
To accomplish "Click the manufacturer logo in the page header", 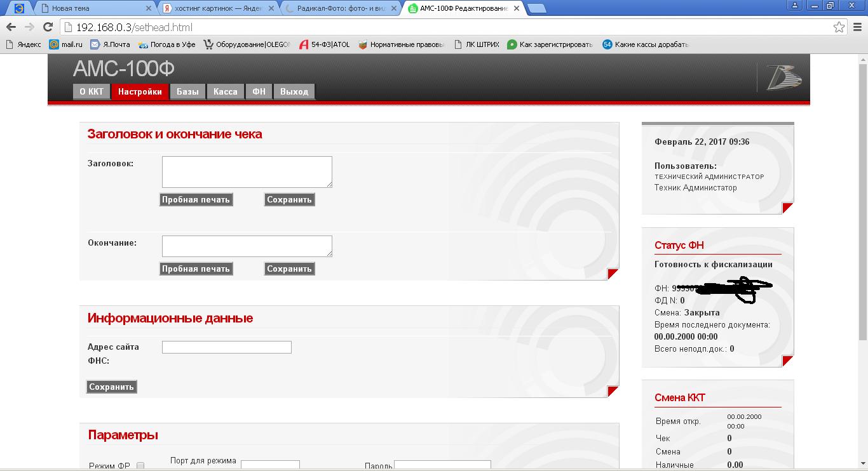I will tap(783, 77).
